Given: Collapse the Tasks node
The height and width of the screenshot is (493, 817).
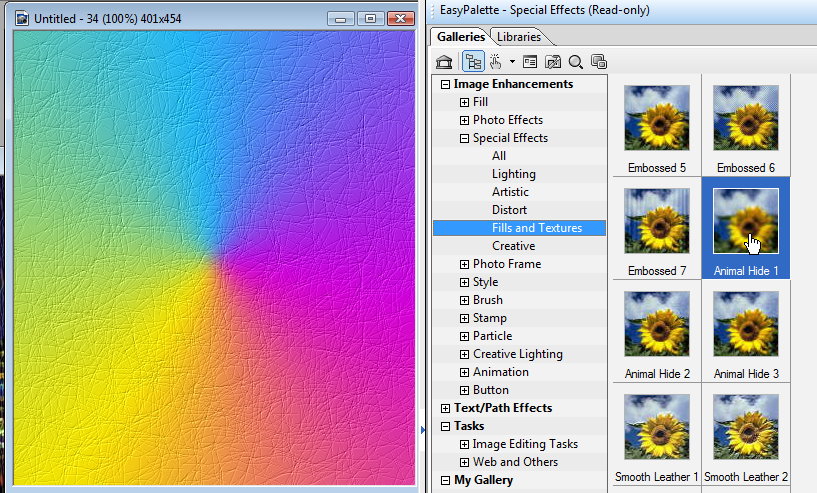Looking at the screenshot, I should coord(445,427).
